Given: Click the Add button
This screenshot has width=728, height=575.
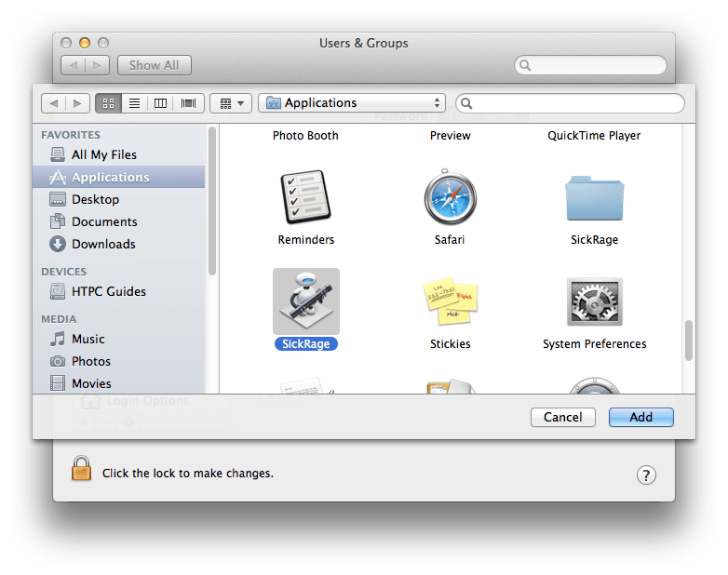Looking at the screenshot, I should pos(640,417).
